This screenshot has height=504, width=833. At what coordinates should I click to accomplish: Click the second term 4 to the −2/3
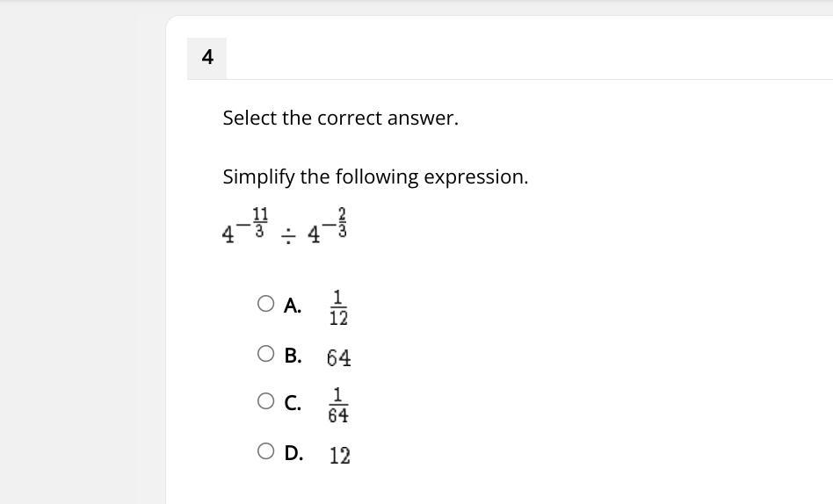(327, 226)
